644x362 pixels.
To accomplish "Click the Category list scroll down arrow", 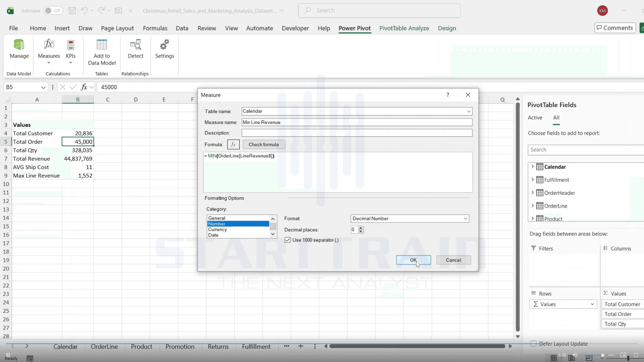I will coord(273,234).
